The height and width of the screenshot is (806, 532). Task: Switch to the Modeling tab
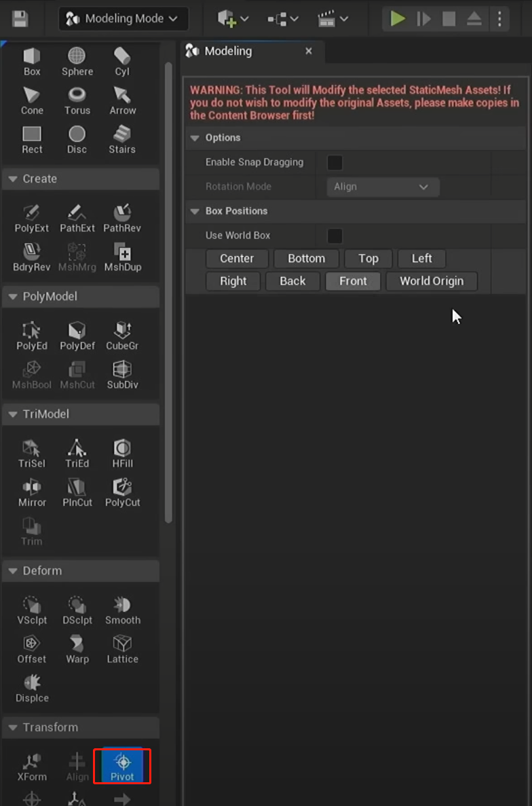click(x=228, y=52)
